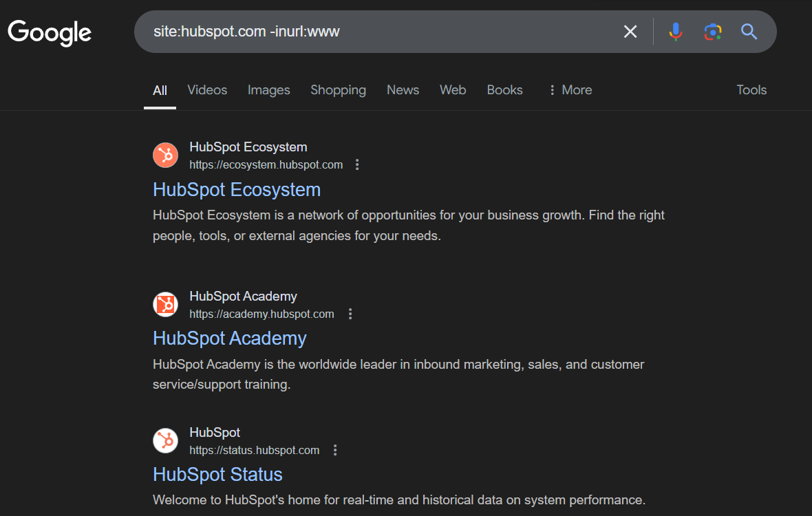Screen dimensions: 812x516
Task: Click the ecosystem.hubspot.com URL
Action: tap(266, 164)
